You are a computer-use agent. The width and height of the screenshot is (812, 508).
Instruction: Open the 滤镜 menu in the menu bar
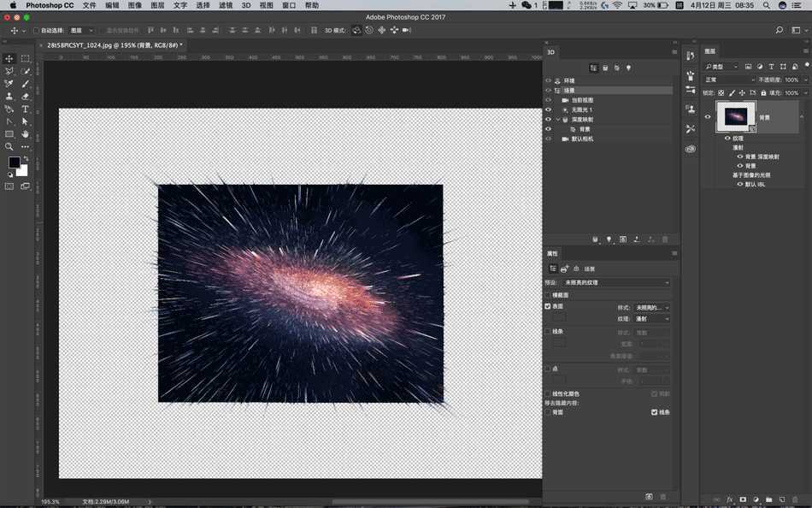227,5
